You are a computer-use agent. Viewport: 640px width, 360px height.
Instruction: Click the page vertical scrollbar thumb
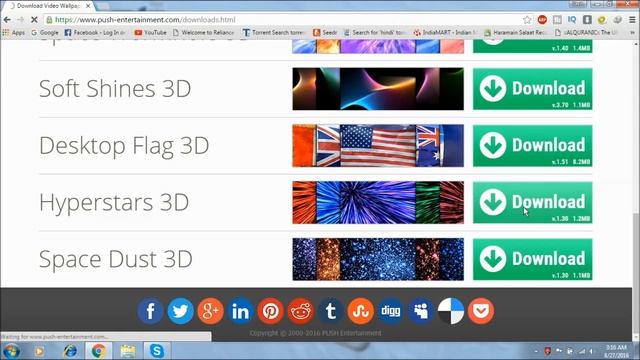(x=636, y=273)
